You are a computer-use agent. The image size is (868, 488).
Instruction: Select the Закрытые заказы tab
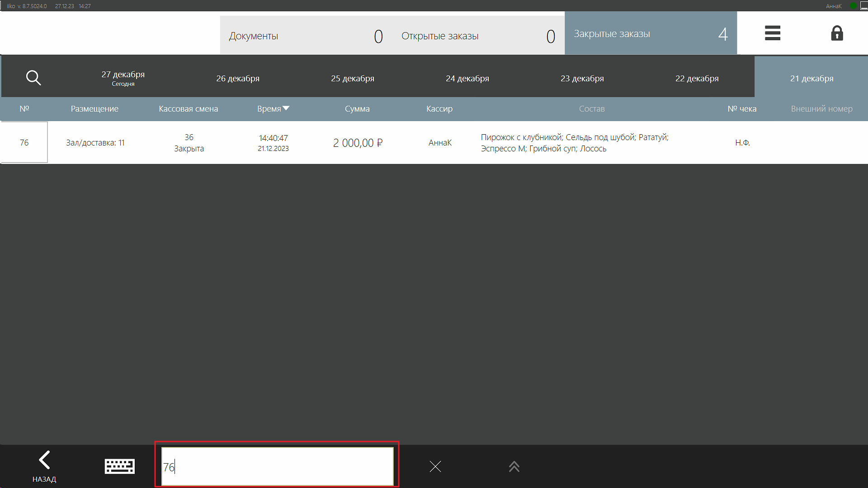click(651, 33)
